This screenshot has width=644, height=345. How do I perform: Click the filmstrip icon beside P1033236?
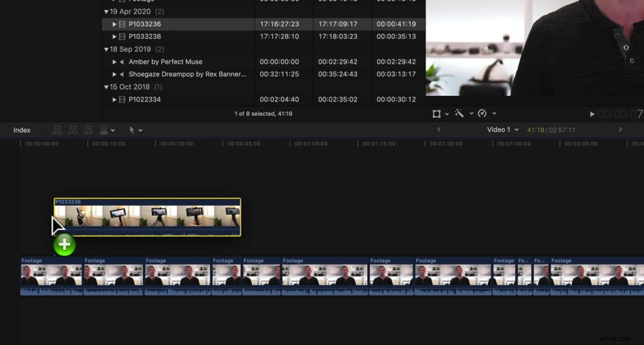(122, 24)
